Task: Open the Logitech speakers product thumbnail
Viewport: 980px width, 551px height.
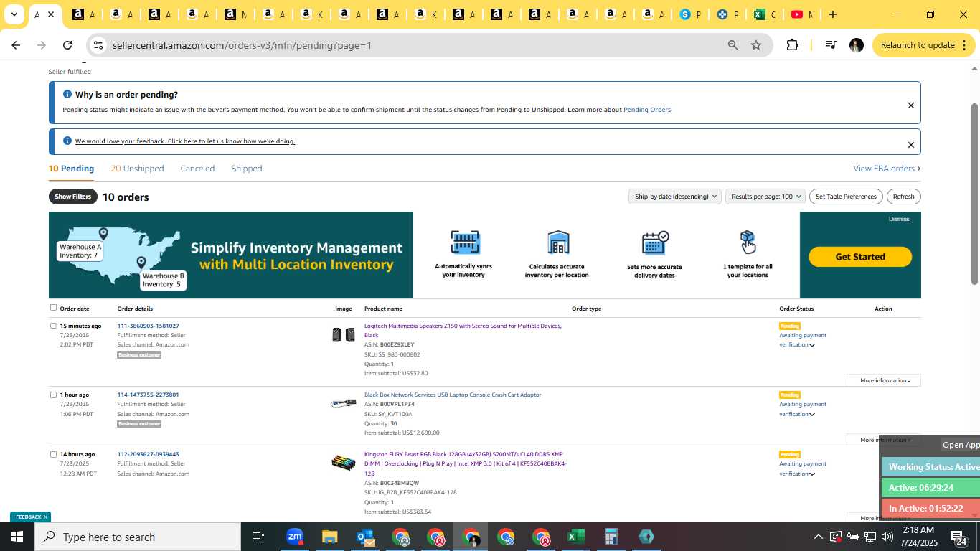Action: pos(344,334)
